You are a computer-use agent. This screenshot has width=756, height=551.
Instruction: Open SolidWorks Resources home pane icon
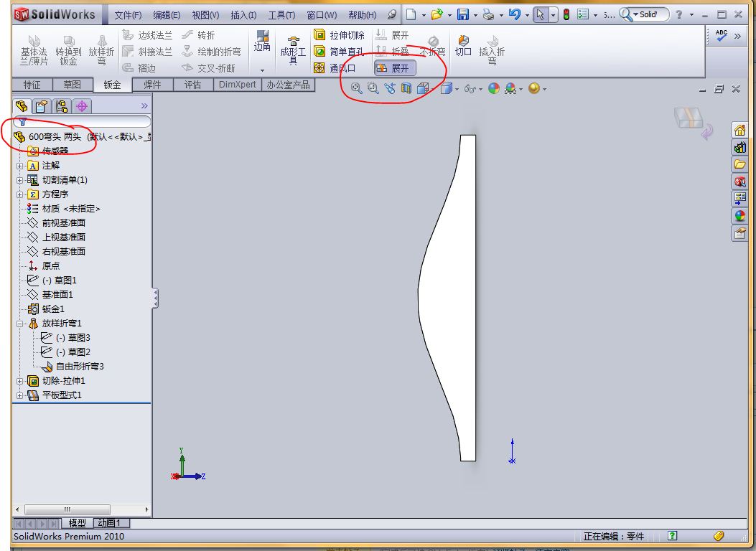(x=739, y=130)
